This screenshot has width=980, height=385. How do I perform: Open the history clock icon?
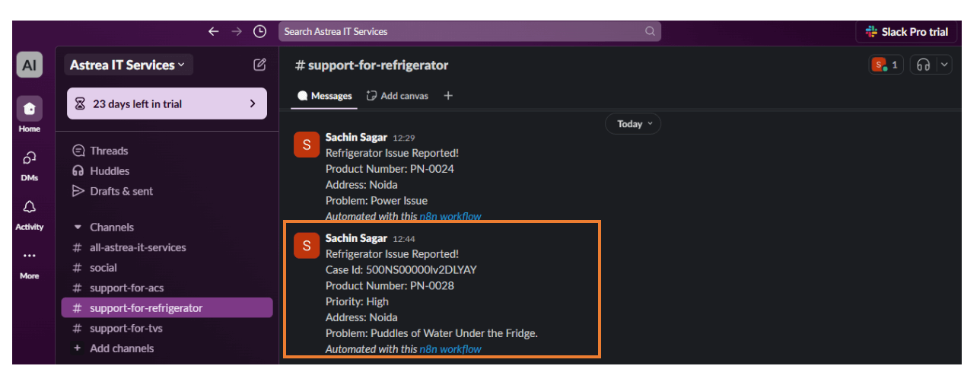coord(260,31)
